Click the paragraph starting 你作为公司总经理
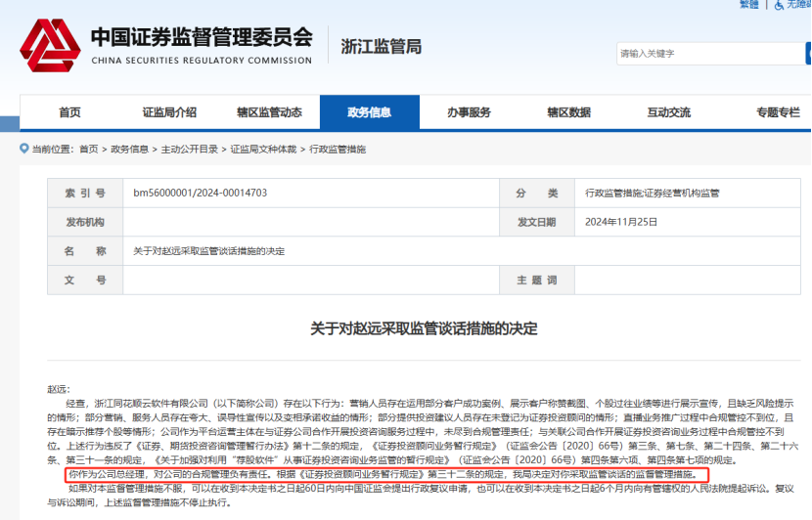Viewport: 812px width, 520px height. pyautogui.click(x=383, y=474)
